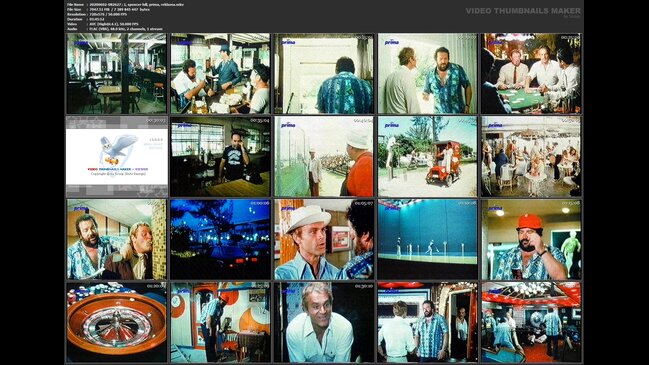Image resolution: width=649 pixels, height=365 pixels.
Task: Select thumbnail of bearded man facing grey-jacketed man
Action: tap(428, 74)
